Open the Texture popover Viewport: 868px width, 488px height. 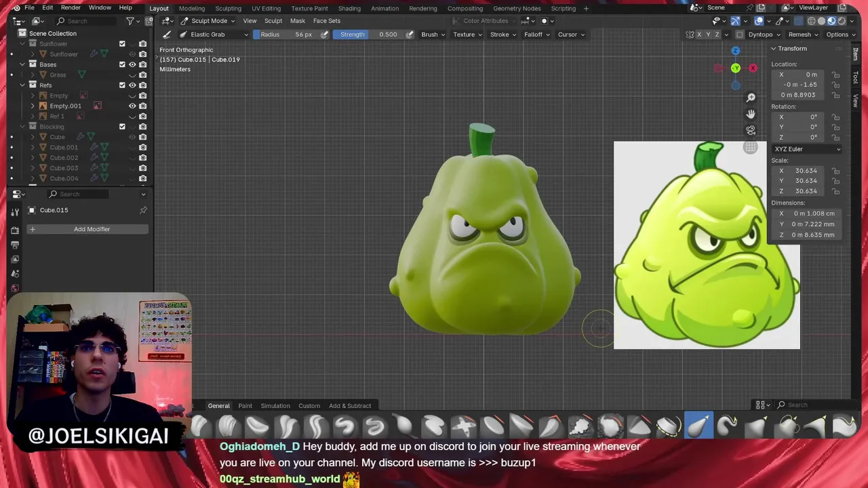(467, 35)
